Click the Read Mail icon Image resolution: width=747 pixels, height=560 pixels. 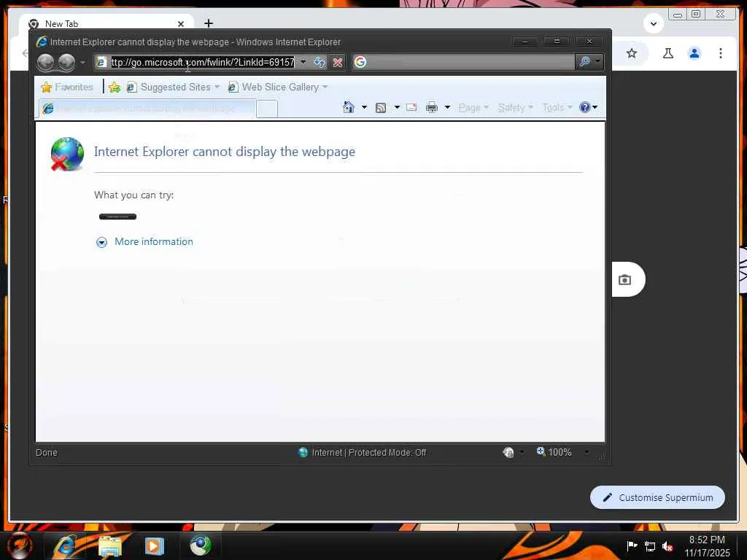[x=411, y=108]
